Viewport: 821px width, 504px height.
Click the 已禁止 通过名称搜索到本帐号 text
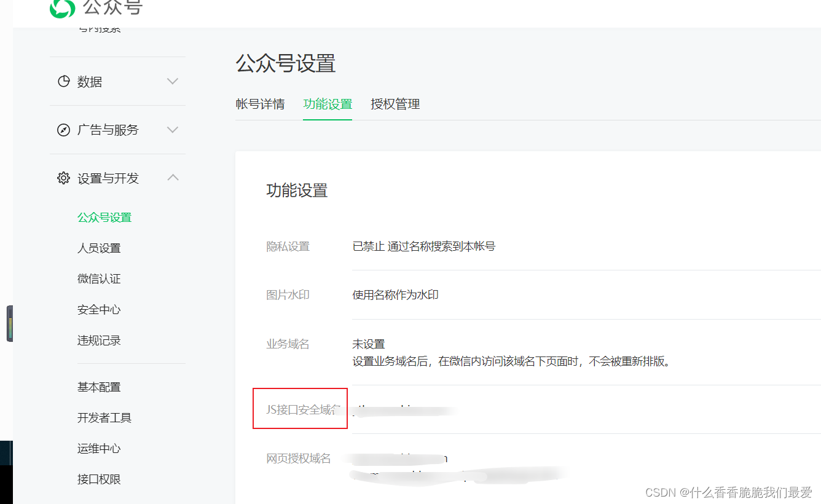click(x=424, y=246)
